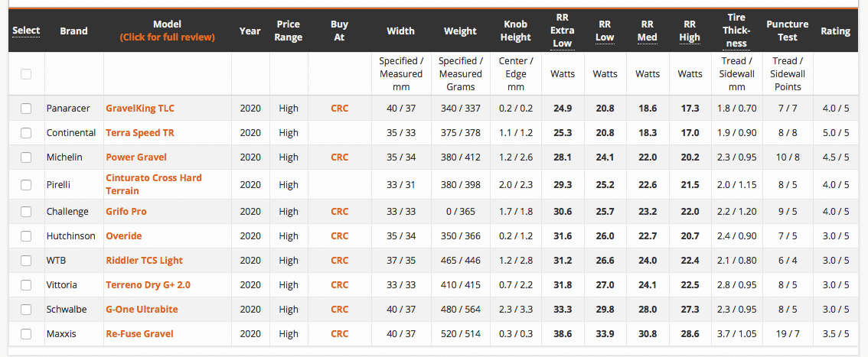The height and width of the screenshot is (357, 868).
Task: Click the Select column header
Action: 26,31
